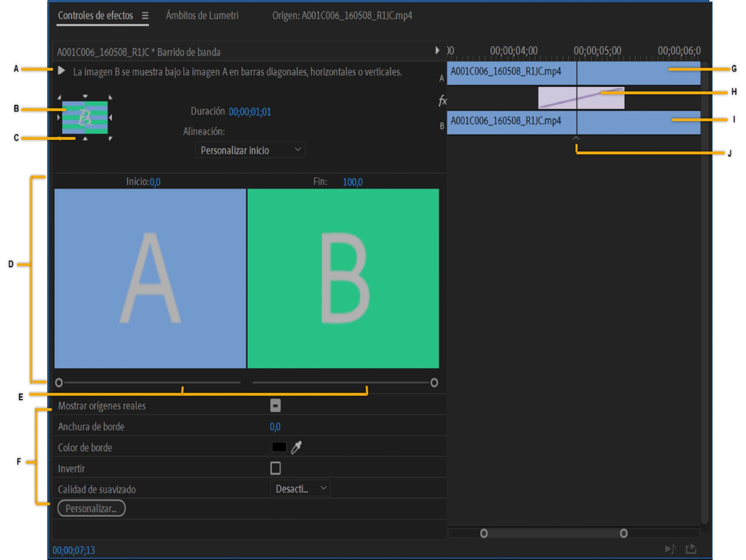This screenshot has height=560, width=746.
Task: Click the fx icon beside the transition track
Action: coord(442,100)
